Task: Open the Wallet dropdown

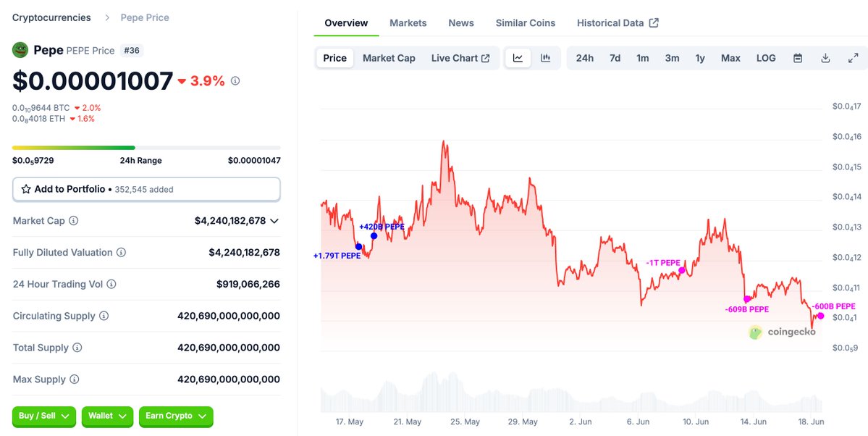Action: click(107, 416)
